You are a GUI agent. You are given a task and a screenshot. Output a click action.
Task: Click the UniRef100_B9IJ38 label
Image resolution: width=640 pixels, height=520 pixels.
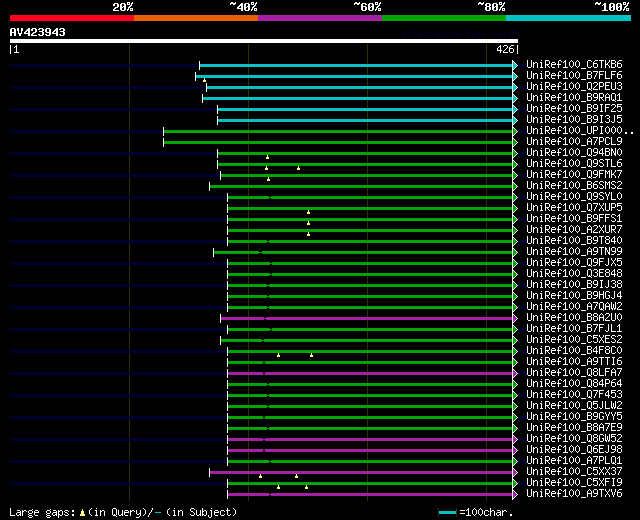(574, 285)
